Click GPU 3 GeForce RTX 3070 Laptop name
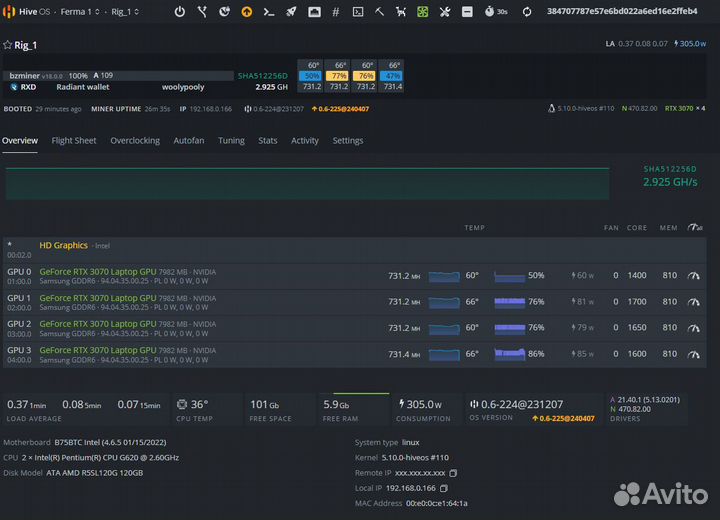 pyautogui.click(x=97, y=350)
